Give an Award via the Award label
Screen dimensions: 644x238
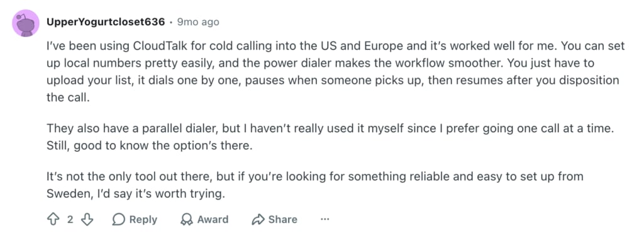[x=213, y=220]
